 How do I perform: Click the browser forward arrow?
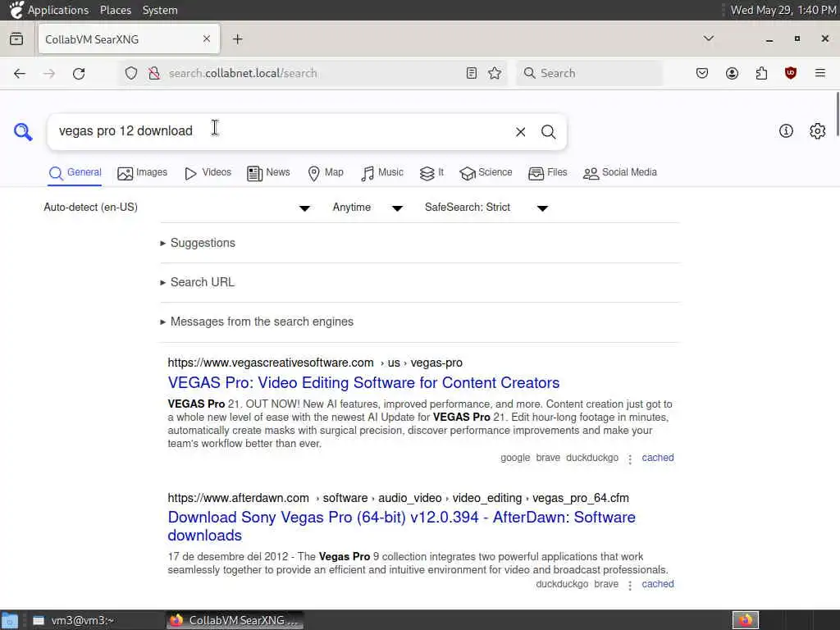click(x=49, y=73)
